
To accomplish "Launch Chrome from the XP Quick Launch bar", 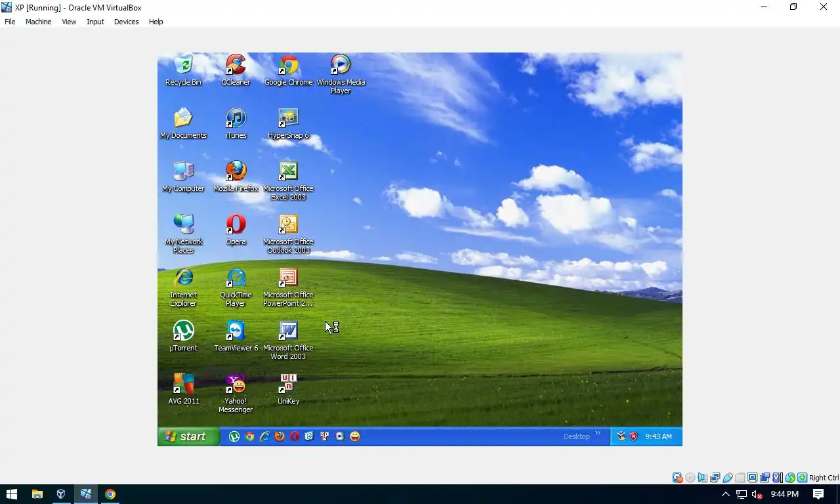I will click(249, 436).
